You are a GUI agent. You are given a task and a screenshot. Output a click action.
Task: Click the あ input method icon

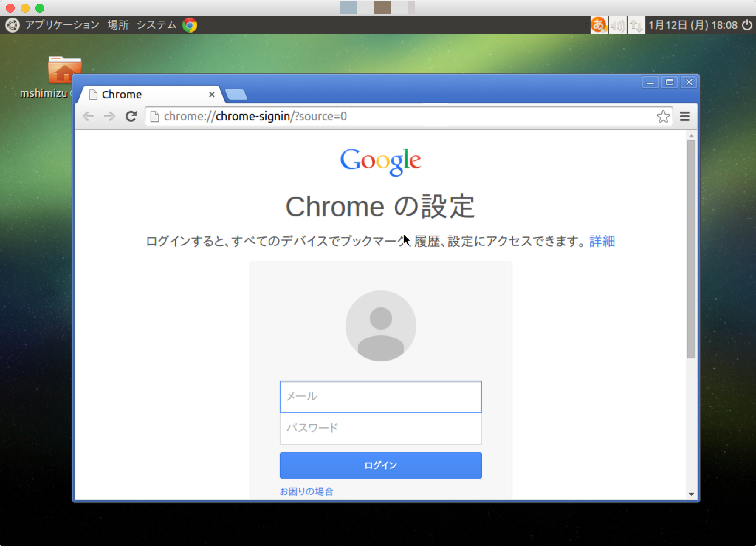click(x=599, y=25)
